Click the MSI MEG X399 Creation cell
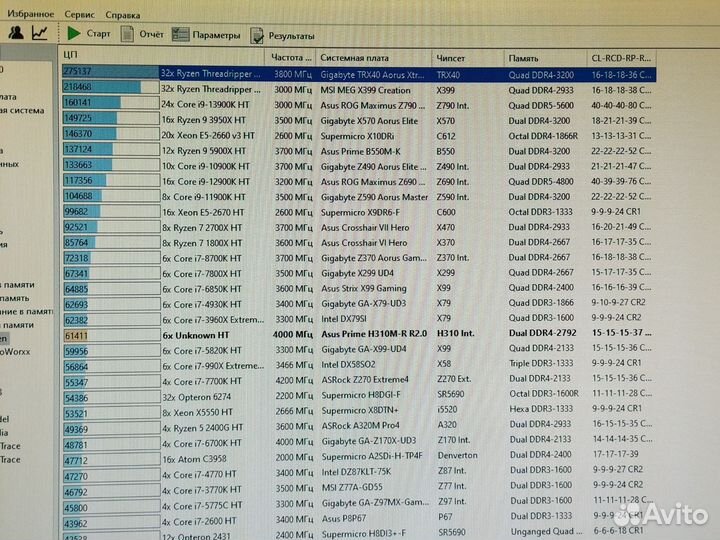This screenshot has width=720, height=540. [366, 90]
